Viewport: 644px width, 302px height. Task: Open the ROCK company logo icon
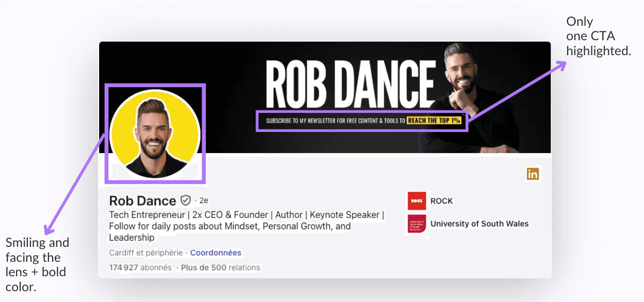coord(416,201)
